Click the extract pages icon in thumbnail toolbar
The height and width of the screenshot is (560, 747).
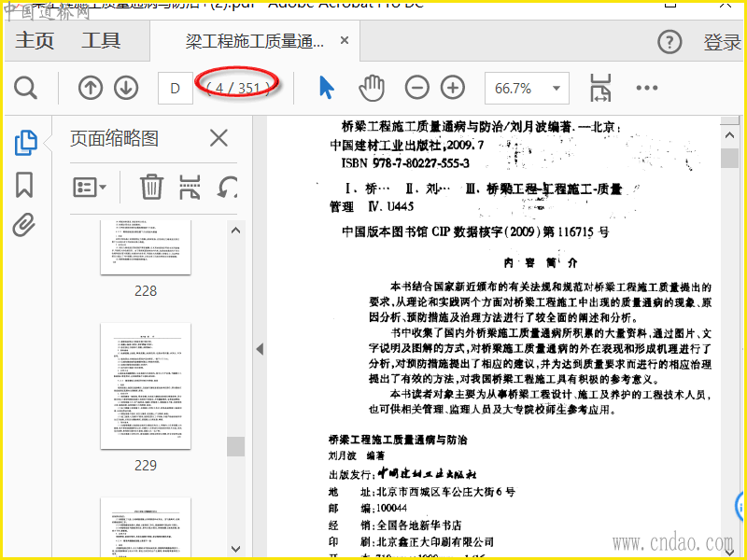coord(190,187)
